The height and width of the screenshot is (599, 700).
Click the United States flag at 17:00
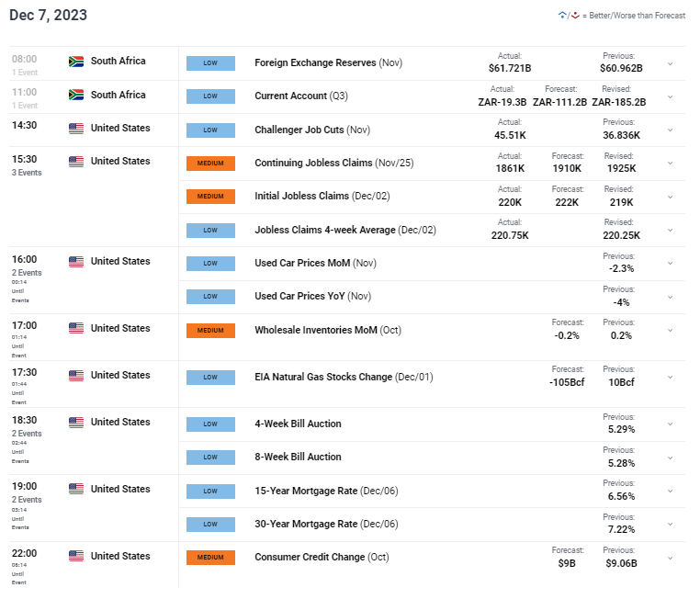76,328
